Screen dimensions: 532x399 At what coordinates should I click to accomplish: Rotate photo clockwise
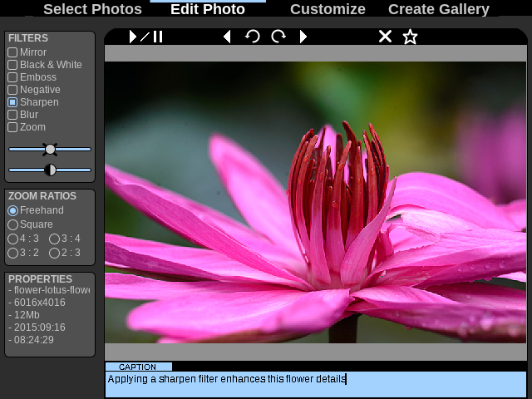point(278,37)
